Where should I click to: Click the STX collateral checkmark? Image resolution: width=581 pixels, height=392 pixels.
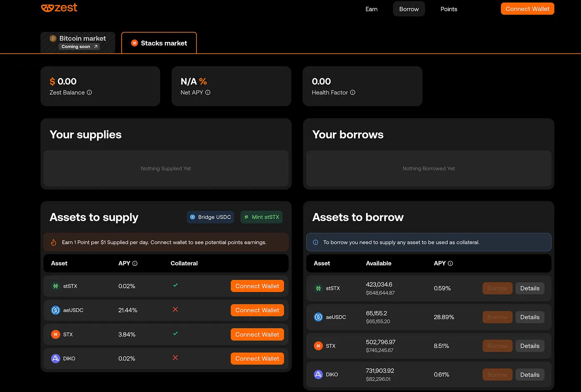176,334
